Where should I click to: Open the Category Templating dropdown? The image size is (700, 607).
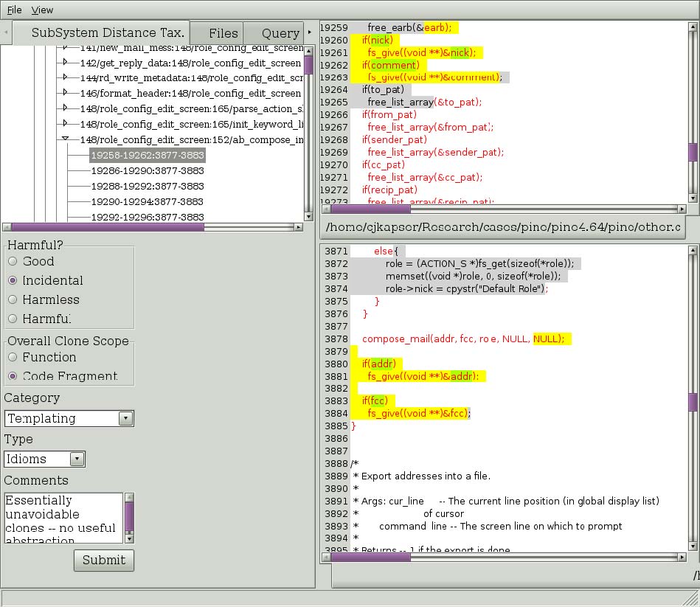69,418
